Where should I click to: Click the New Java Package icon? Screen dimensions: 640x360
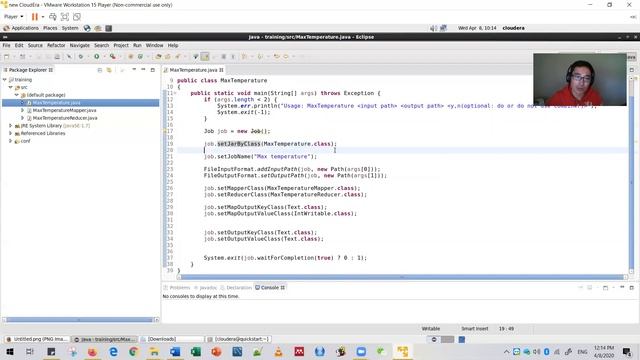coord(131,57)
